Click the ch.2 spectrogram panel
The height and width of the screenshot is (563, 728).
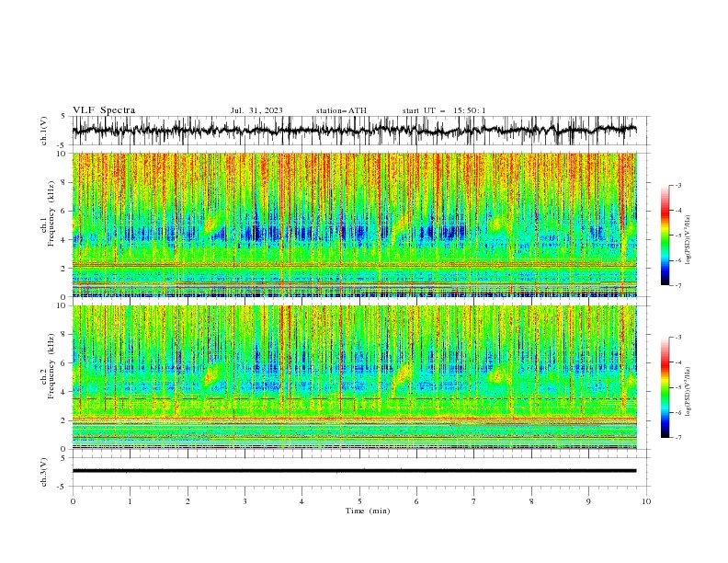coord(354,377)
